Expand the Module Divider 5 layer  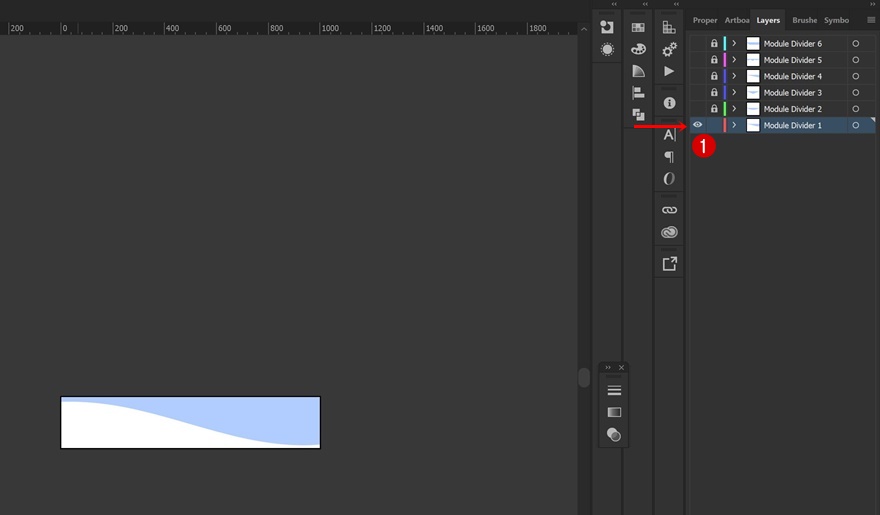pos(734,59)
